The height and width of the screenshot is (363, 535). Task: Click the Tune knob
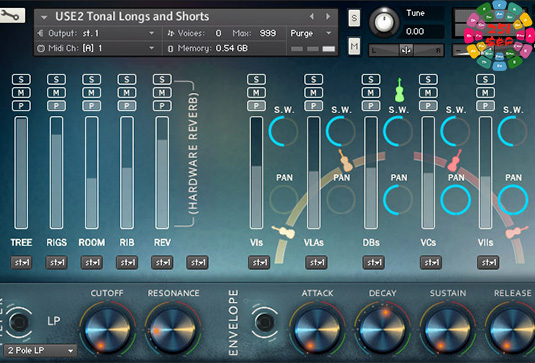tap(384, 22)
